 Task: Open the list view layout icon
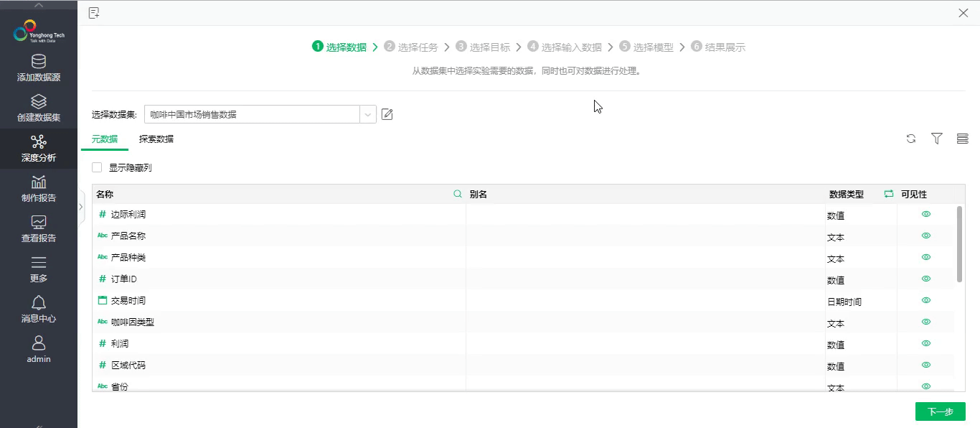pyautogui.click(x=963, y=139)
